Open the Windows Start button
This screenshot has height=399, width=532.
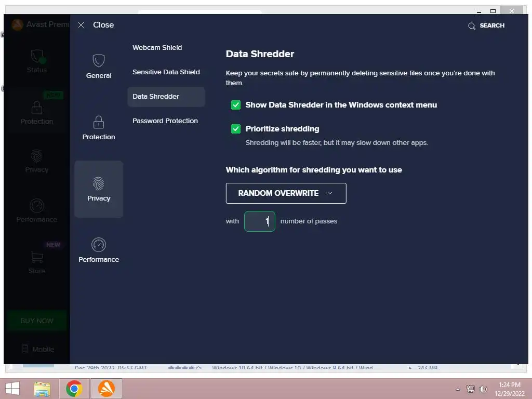(12, 389)
